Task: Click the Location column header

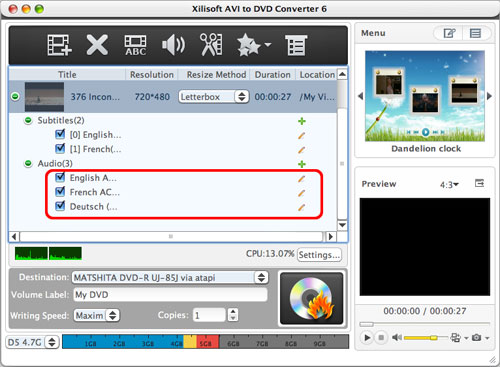Action: coord(317,74)
